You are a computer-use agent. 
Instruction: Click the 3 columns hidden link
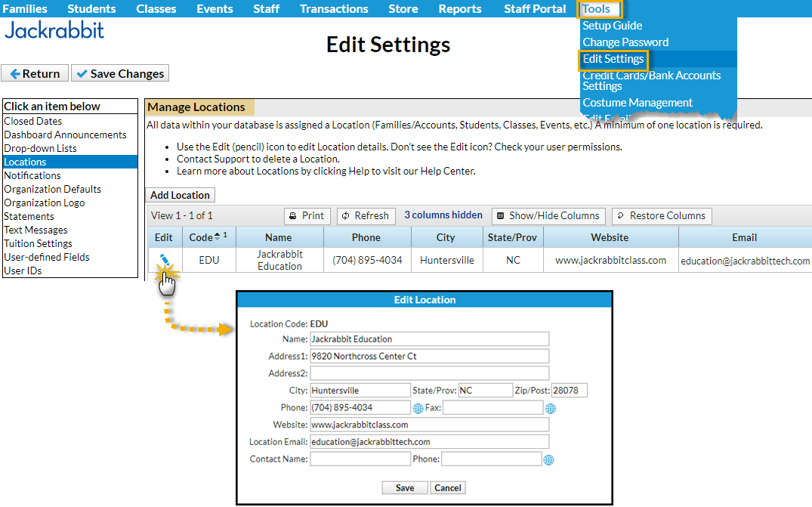pos(443,215)
